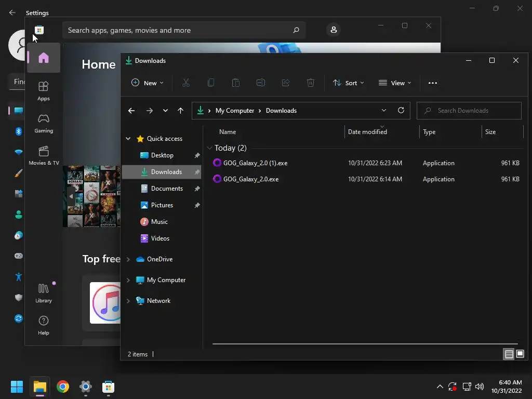Expand the OneDrive tree node

[x=128, y=259]
